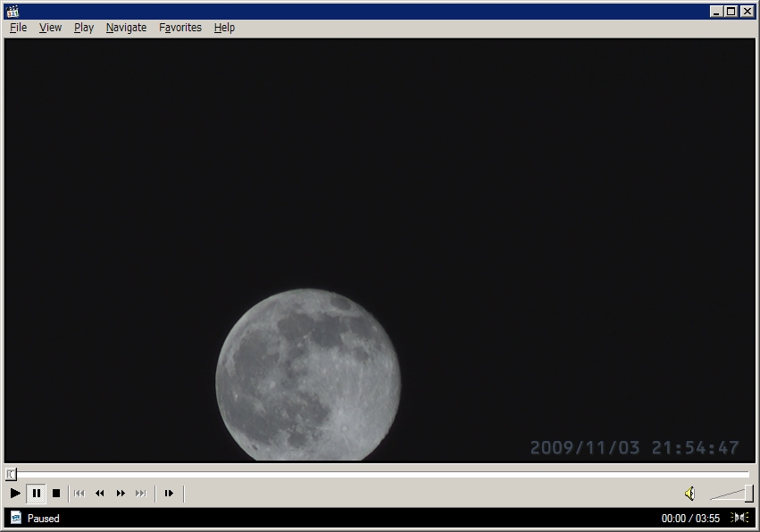The height and width of the screenshot is (532, 760).
Task: Click the media player icon in title bar
Action: click(13, 11)
